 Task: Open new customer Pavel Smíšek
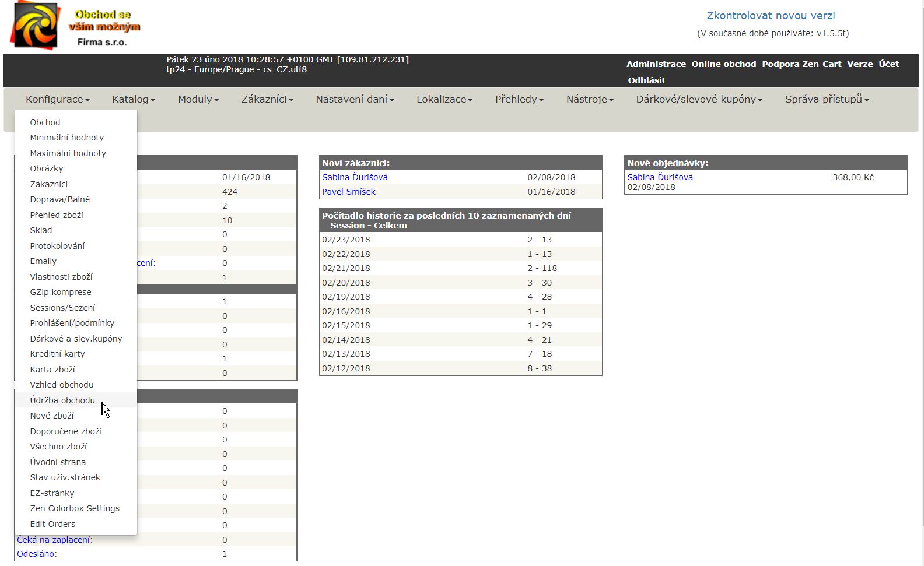[x=349, y=192]
